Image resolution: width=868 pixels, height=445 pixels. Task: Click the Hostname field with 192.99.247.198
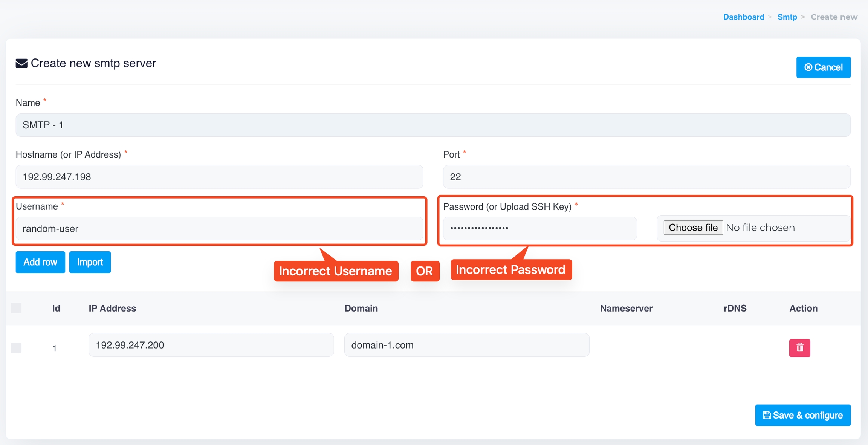219,177
